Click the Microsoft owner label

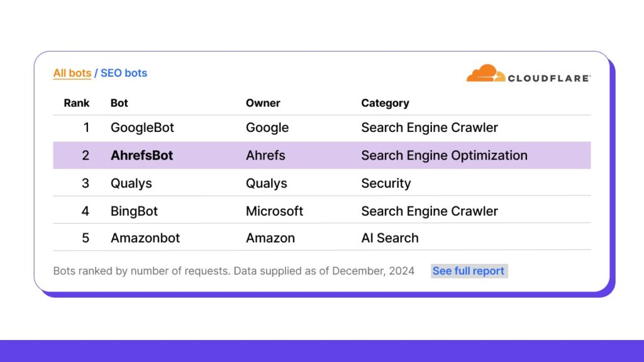click(275, 211)
